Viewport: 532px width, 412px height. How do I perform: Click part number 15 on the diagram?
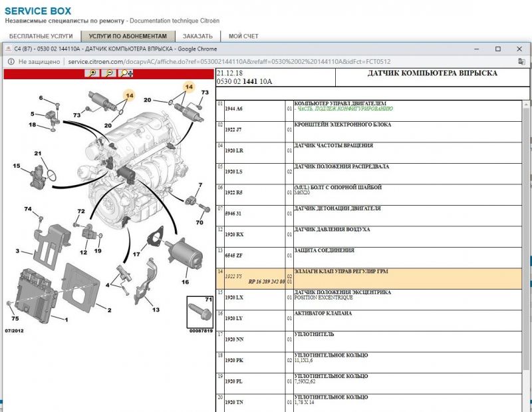pyautogui.click(x=17, y=166)
